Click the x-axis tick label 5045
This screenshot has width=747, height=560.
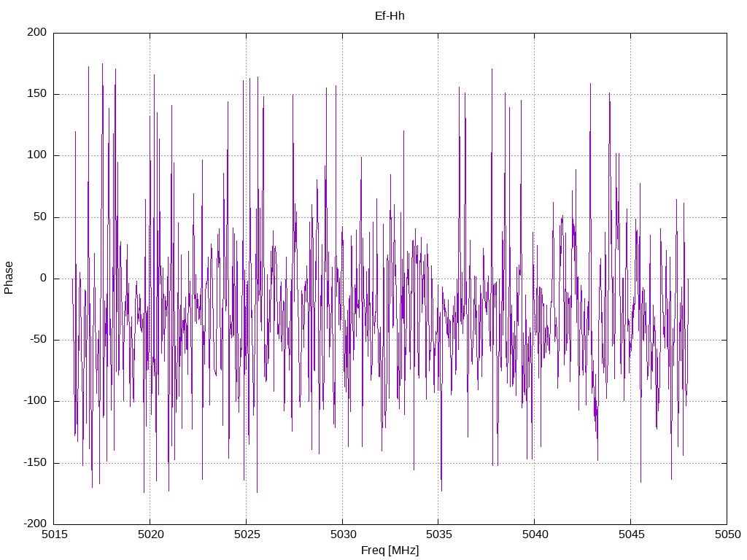[631, 534]
